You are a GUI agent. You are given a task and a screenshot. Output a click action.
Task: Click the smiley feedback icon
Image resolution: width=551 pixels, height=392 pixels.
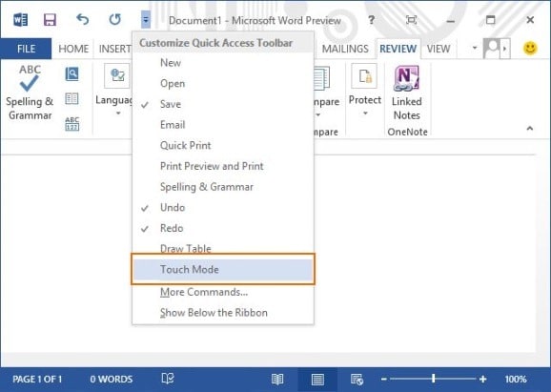click(530, 48)
